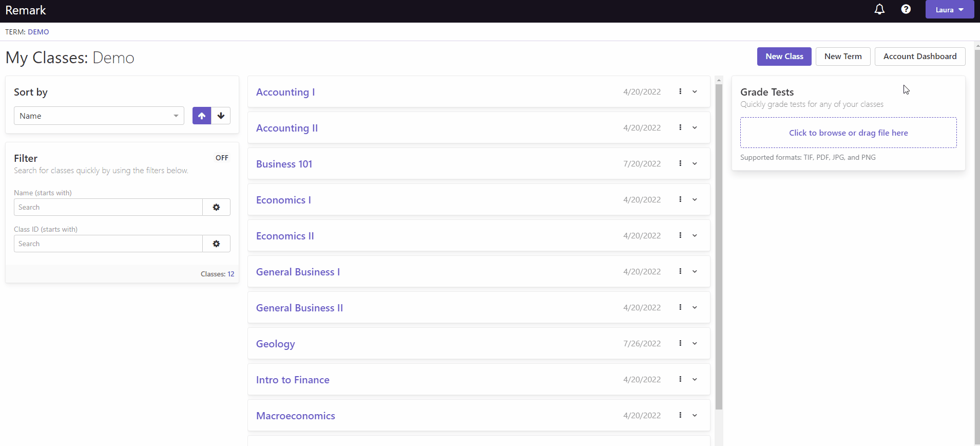Open the Account Dashboard

click(920, 57)
